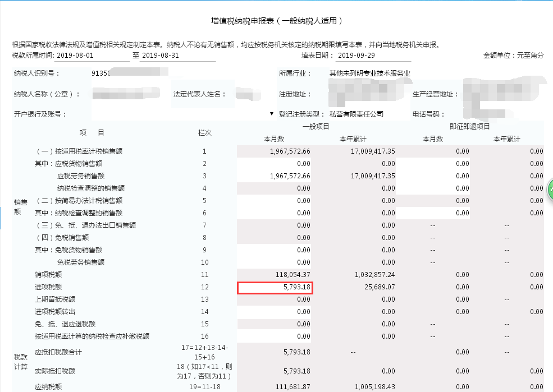553x392 pixels.
Task: Click 应纳税额 本年累计 value 1,005,198.43
Action: point(374,386)
